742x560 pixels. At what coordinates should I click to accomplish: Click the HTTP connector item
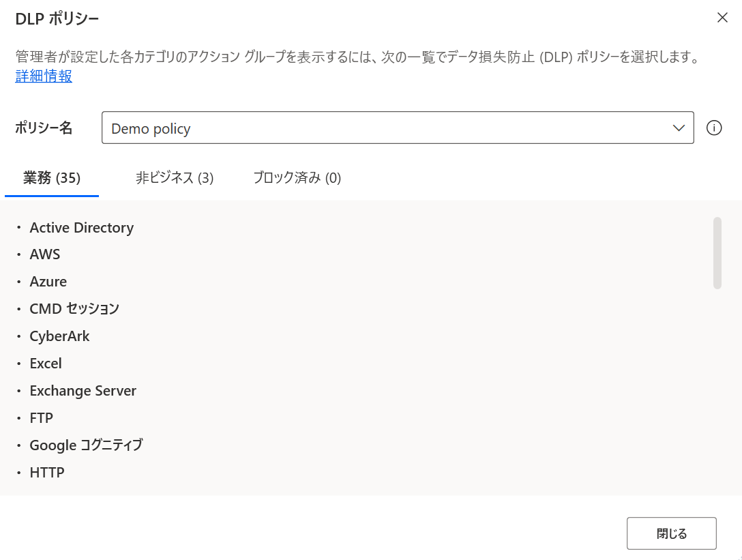click(x=46, y=472)
